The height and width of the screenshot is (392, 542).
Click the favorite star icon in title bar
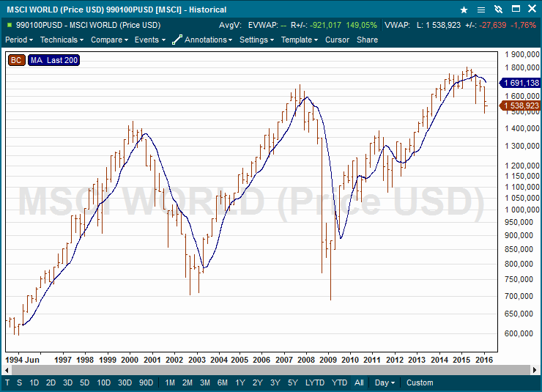tap(464, 10)
